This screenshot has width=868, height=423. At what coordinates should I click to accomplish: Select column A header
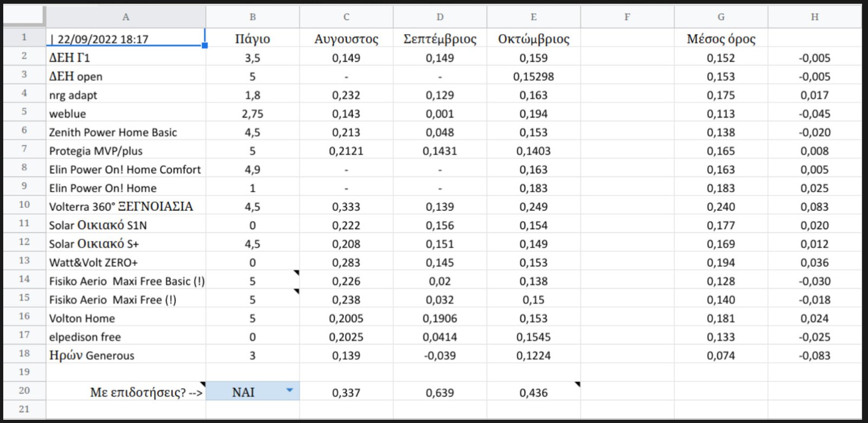pyautogui.click(x=126, y=17)
